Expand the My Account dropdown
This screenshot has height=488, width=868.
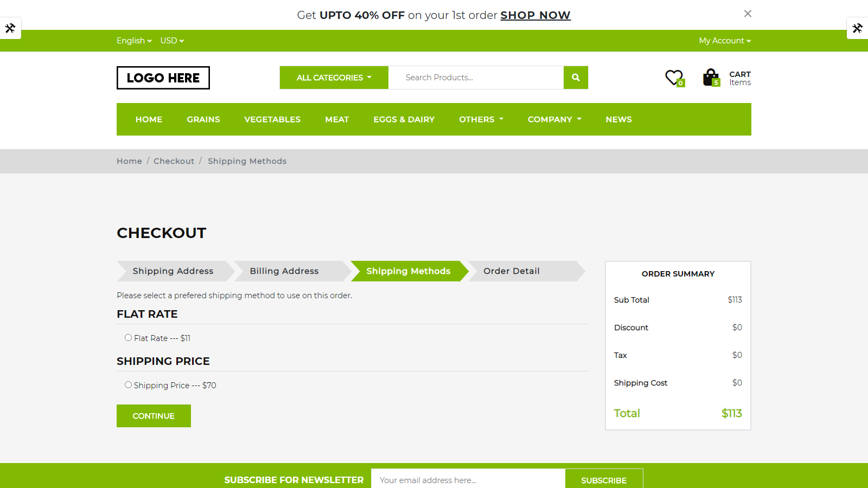click(x=724, y=40)
